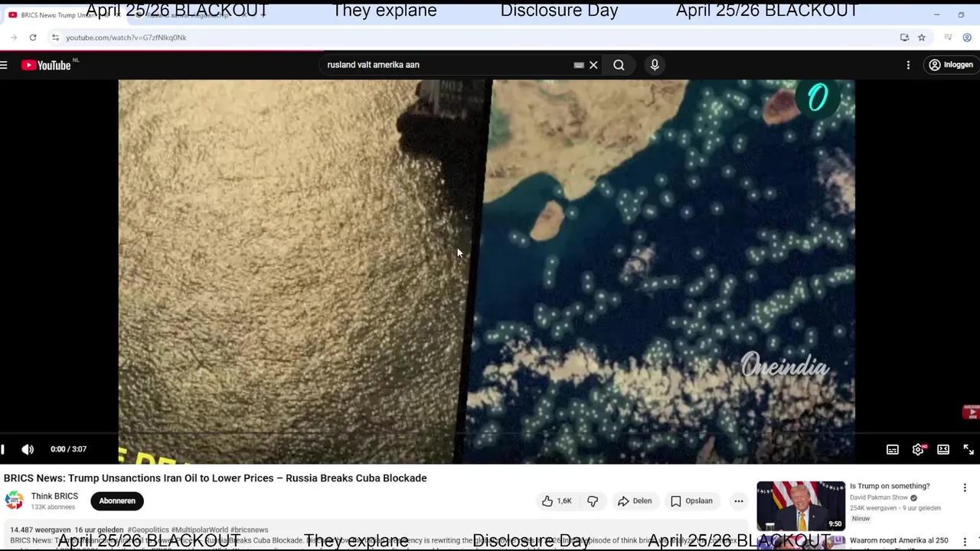Click the video title text BRICS News
The image size is (980, 551).
(x=215, y=478)
